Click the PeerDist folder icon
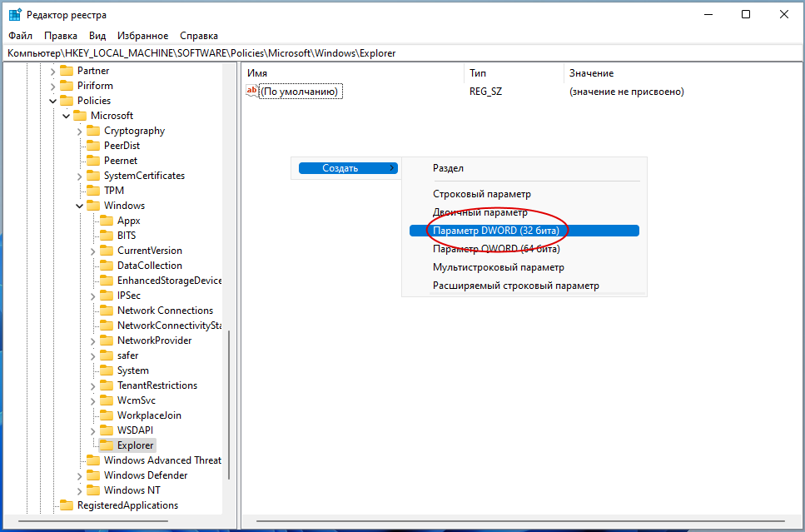Viewport: 805px width, 532px height. point(93,146)
